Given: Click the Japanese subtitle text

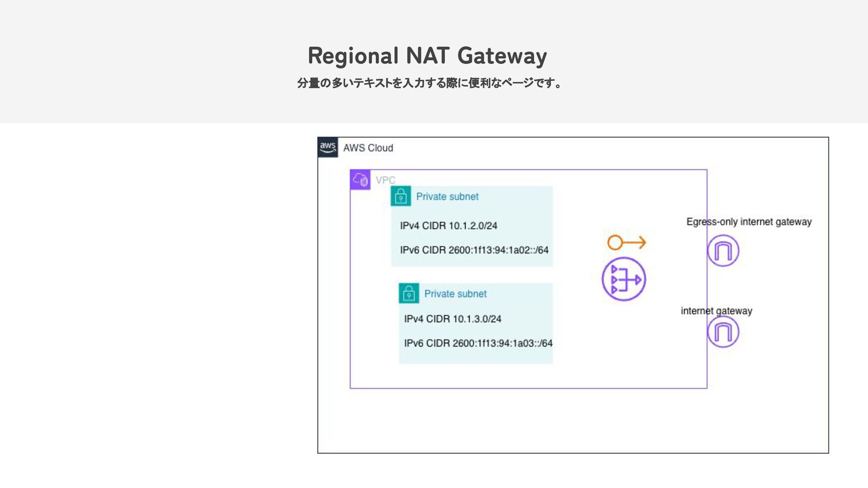Looking at the screenshot, I should click(x=429, y=83).
